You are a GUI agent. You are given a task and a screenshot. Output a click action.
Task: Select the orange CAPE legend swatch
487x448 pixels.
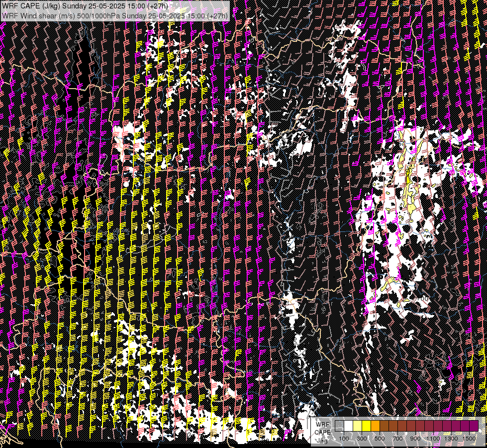point(375,426)
